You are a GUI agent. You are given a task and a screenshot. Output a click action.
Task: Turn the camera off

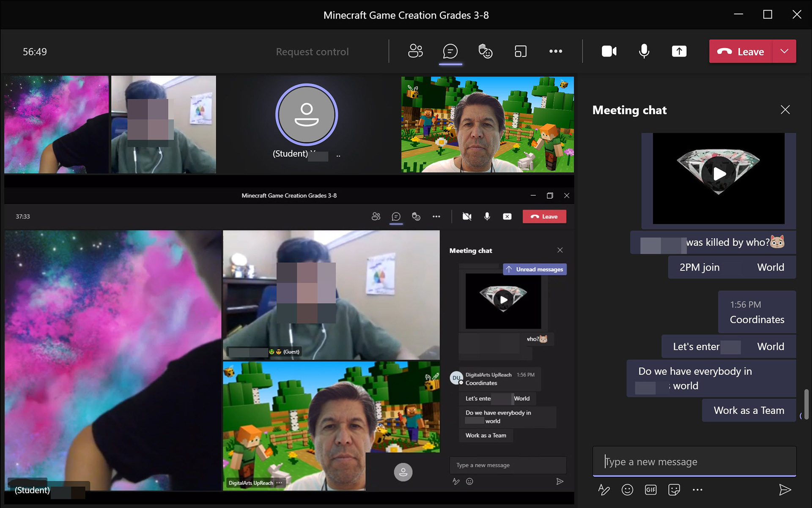609,51
